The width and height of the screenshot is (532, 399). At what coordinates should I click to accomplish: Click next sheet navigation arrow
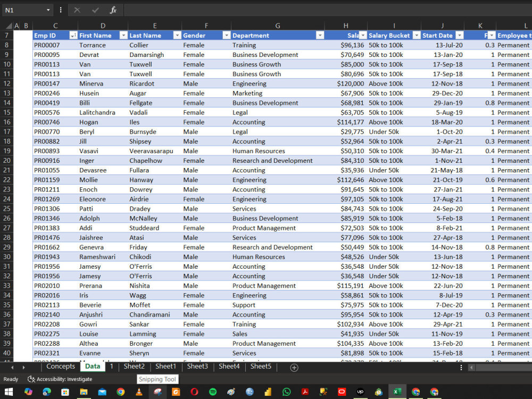(x=23, y=367)
